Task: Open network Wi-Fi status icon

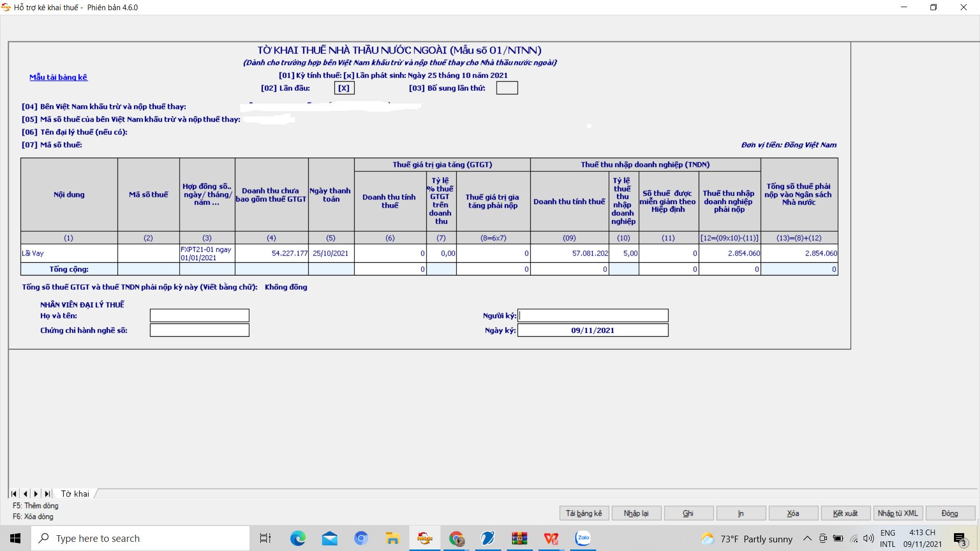Action: point(854,538)
